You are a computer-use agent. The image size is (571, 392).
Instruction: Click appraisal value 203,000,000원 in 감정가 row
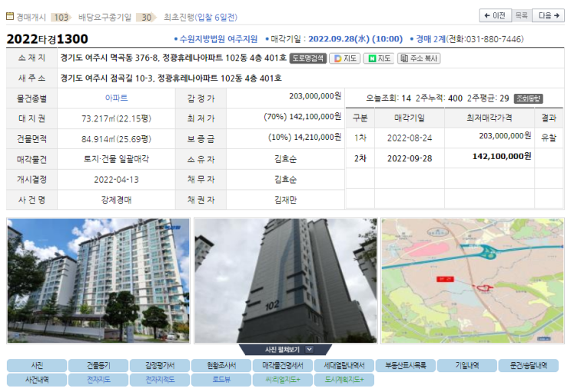pyautogui.click(x=315, y=96)
